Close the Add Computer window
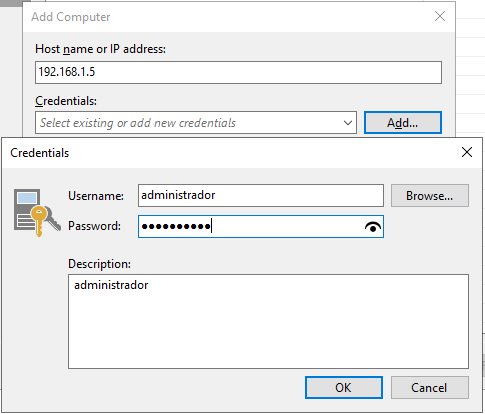 coord(440,16)
